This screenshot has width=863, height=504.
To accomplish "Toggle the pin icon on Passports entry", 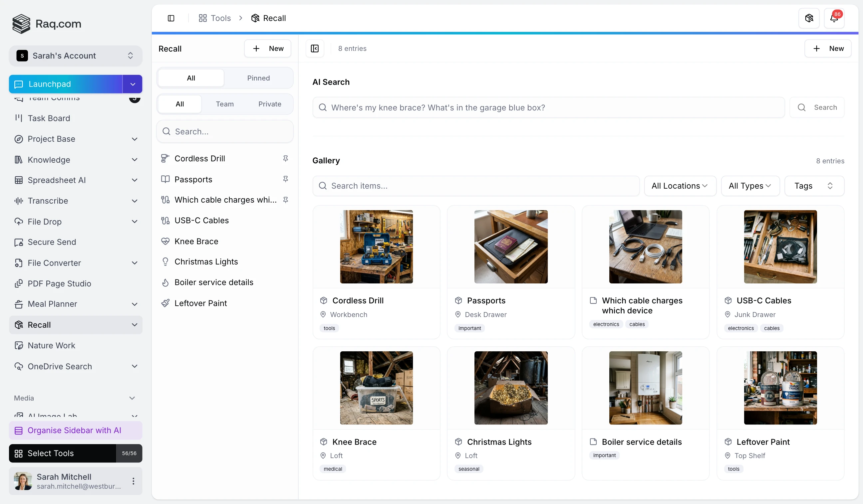I will 285,179.
